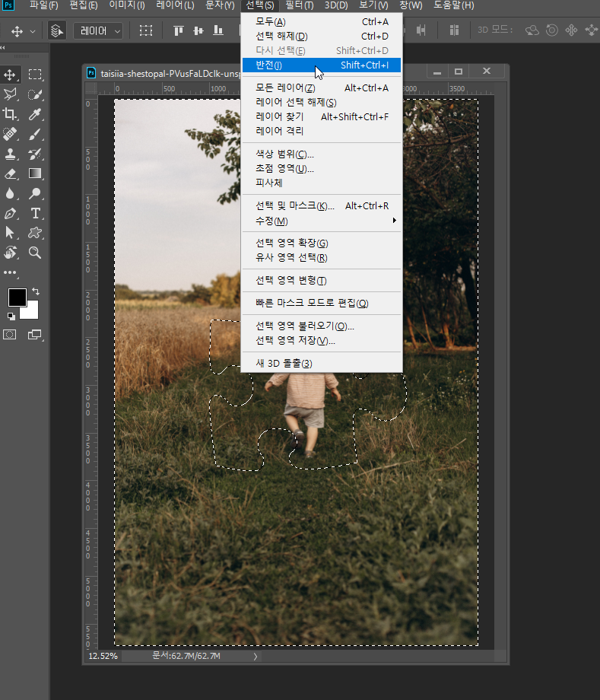Viewport: 600px width, 700px height.
Task: Select the Pen tool
Action: click(10, 213)
